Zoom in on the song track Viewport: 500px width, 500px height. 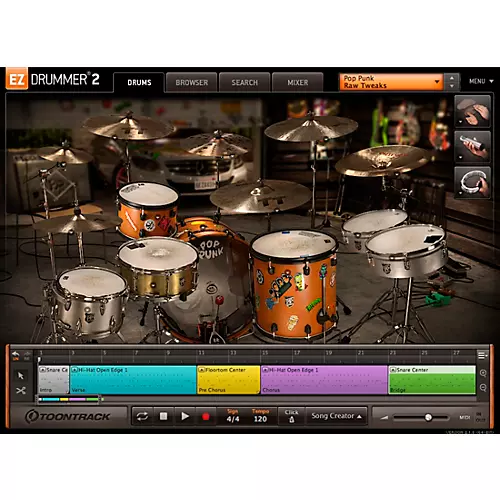pyautogui.click(x=483, y=373)
